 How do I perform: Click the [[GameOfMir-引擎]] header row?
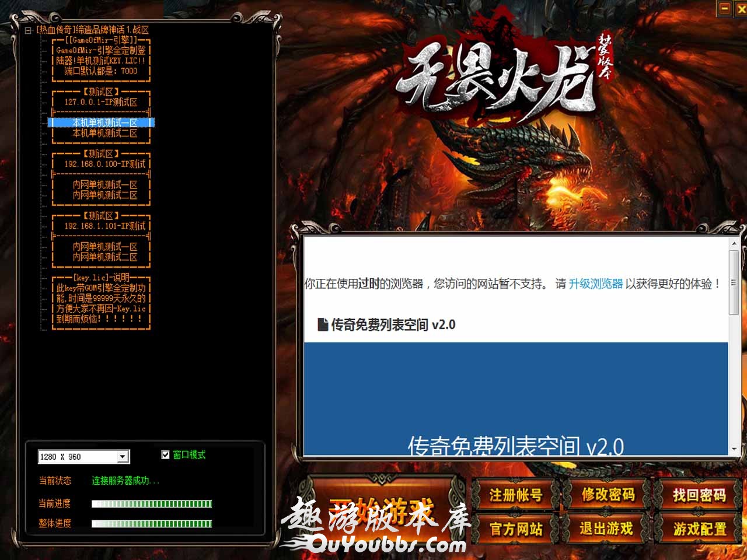click(101, 40)
